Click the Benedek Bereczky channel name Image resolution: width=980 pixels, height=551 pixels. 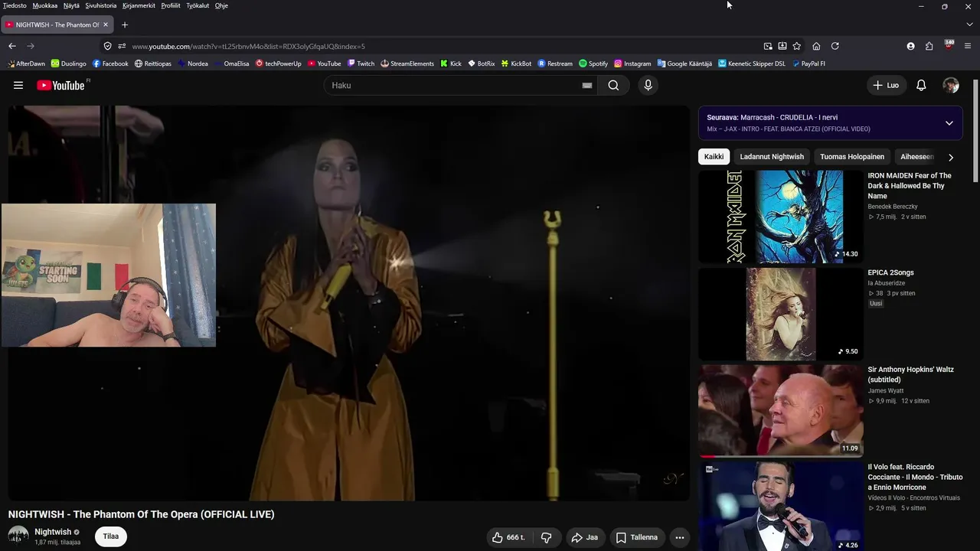893,207
